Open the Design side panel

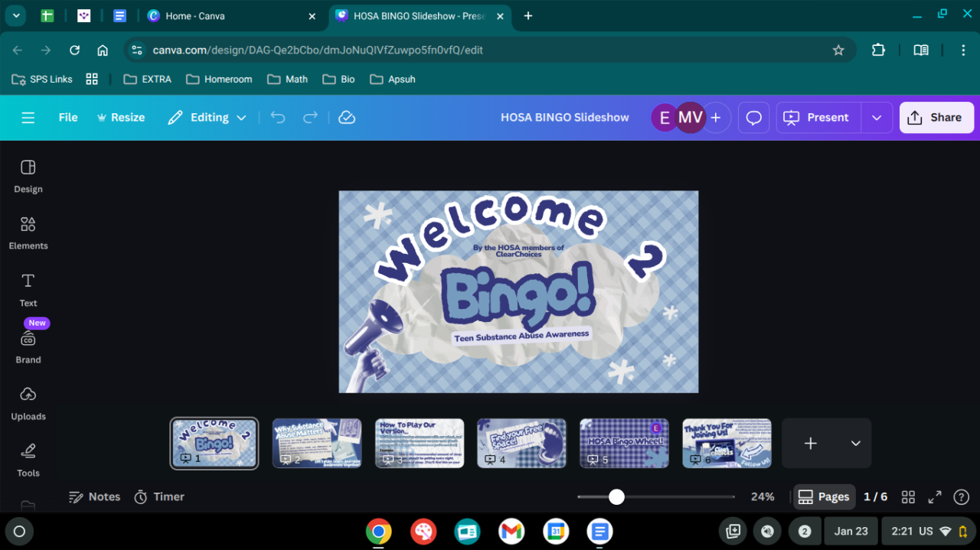[28, 176]
